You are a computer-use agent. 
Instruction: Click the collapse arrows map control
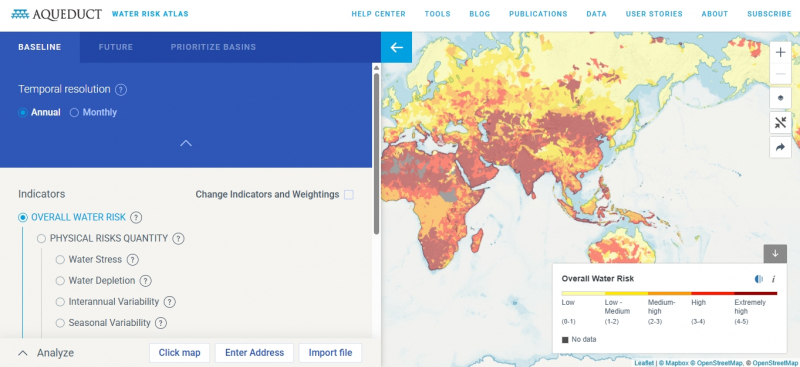[x=780, y=123]
